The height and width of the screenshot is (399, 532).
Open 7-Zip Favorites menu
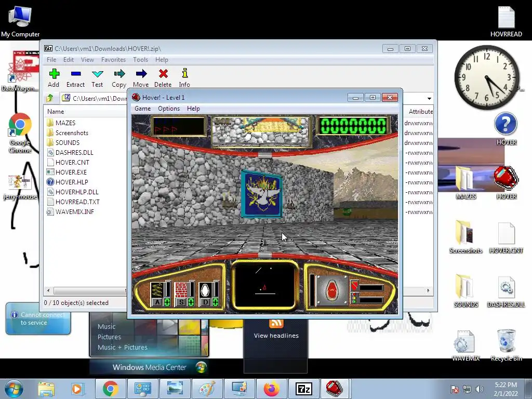113,60
